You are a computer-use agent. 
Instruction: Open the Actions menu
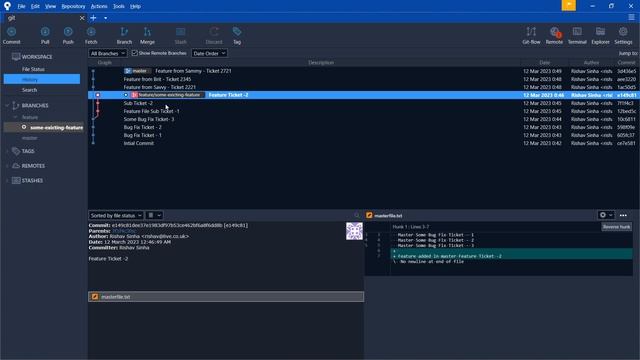point(99,6)
